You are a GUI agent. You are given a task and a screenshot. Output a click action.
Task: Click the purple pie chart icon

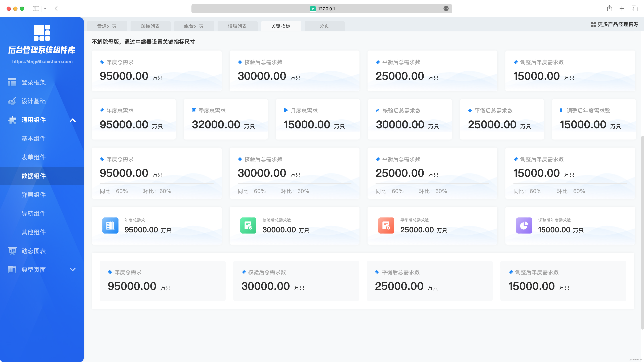click(524, 225)
